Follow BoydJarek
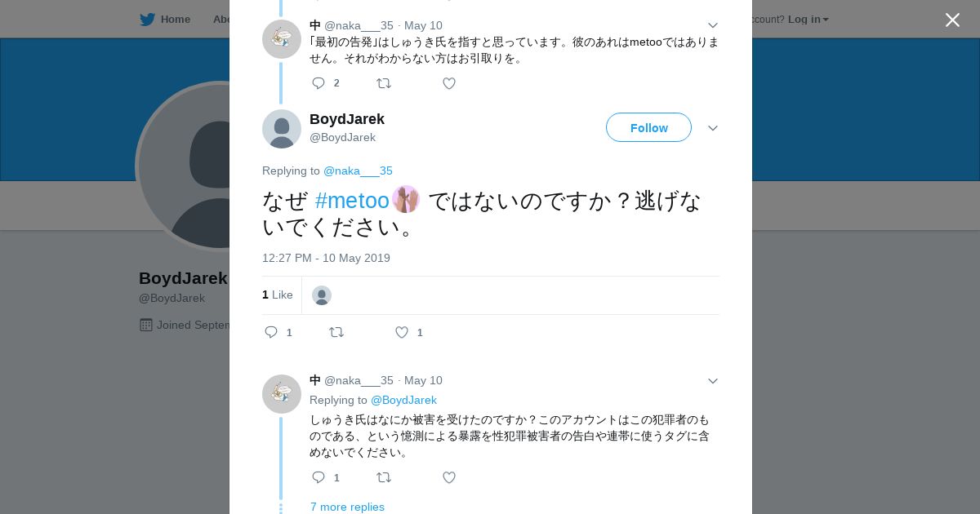The height and width of the screenshot is (514, 980). (648, 127)
